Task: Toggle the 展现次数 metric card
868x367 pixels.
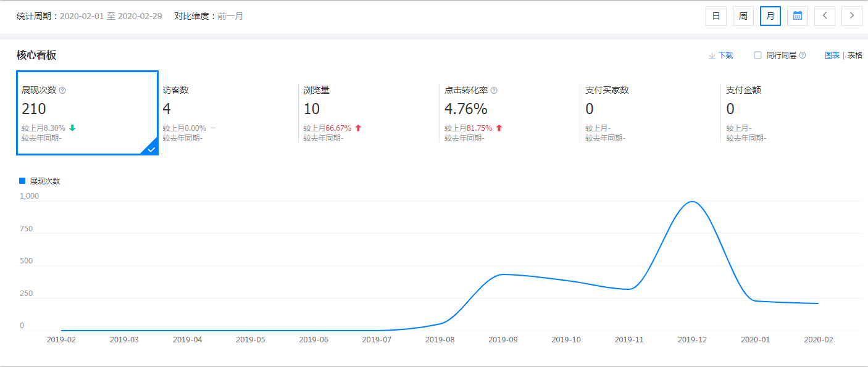Action: click(87, 113)
